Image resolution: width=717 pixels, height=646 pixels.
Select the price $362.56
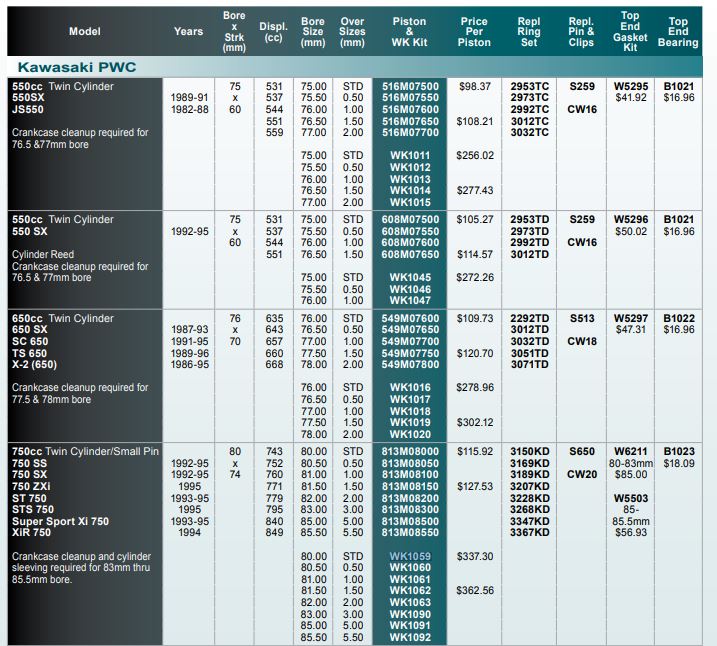pos(475,591)
